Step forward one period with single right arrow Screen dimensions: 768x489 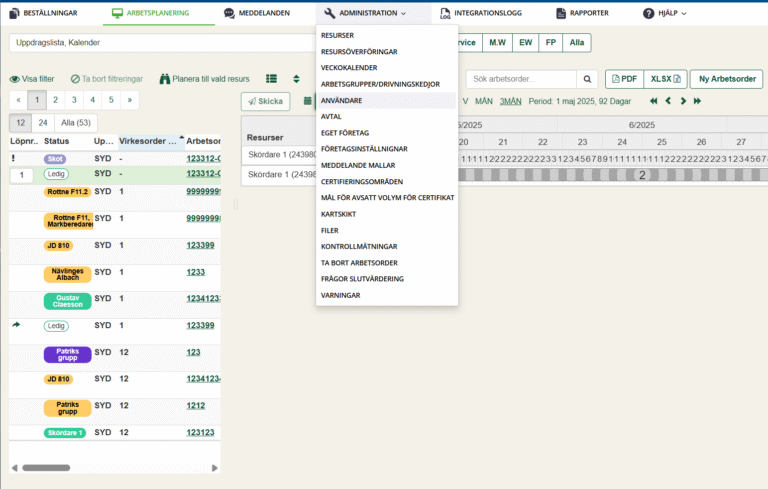[x=683, y=101]
